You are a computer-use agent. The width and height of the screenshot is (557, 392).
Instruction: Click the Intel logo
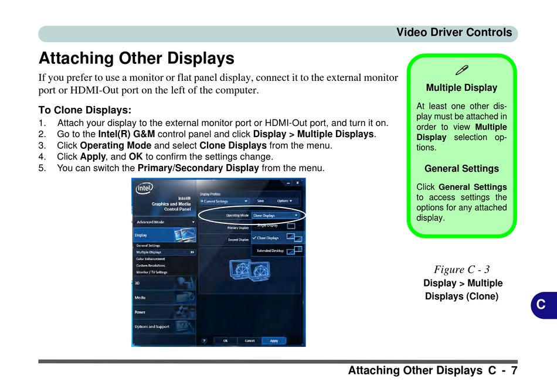144,188
